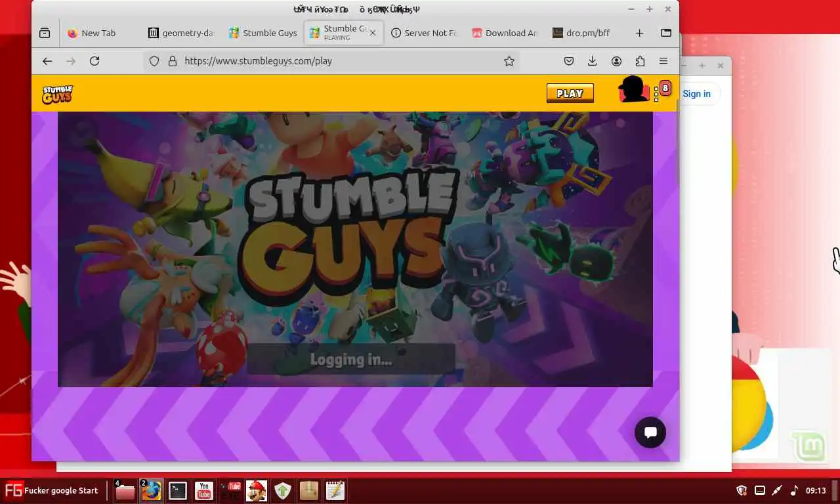Image resolution: width=840 pixels, height=504 pixels.
Task: Open the 09:13 clock calendar
Action: tap(816, 490)
